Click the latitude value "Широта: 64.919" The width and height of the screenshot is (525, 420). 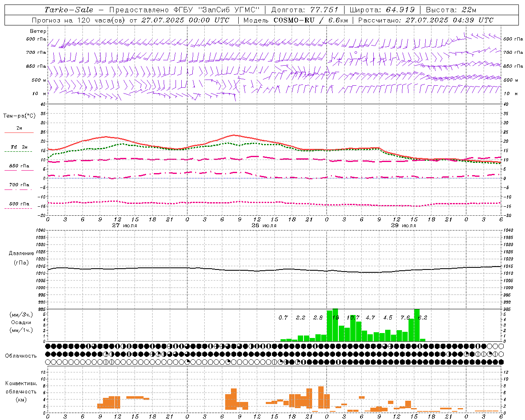382,10
